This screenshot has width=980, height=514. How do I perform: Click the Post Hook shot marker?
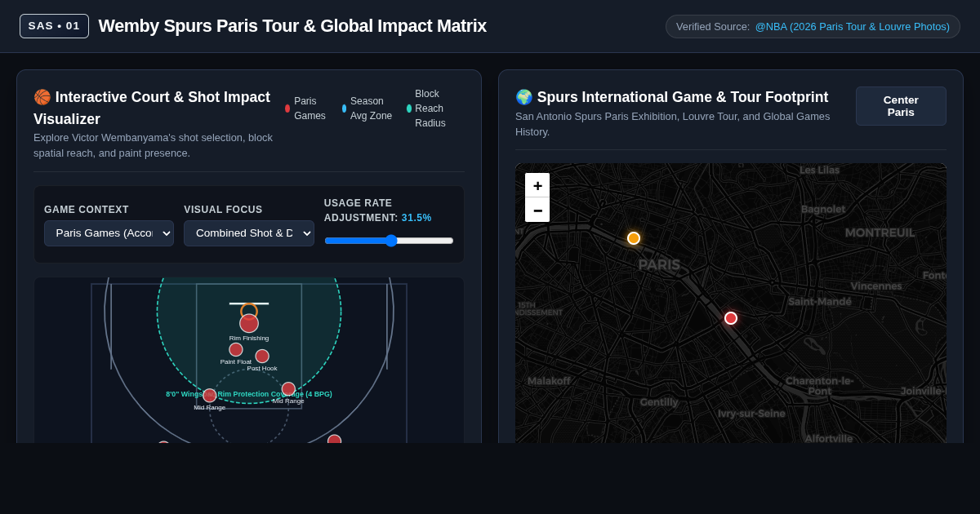[x=262, y=356]
